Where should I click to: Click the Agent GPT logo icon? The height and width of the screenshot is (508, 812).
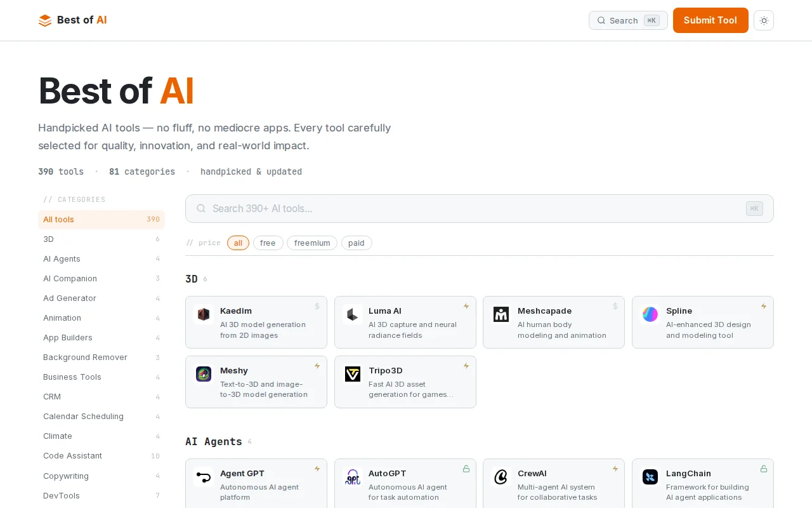pos(204,477)
